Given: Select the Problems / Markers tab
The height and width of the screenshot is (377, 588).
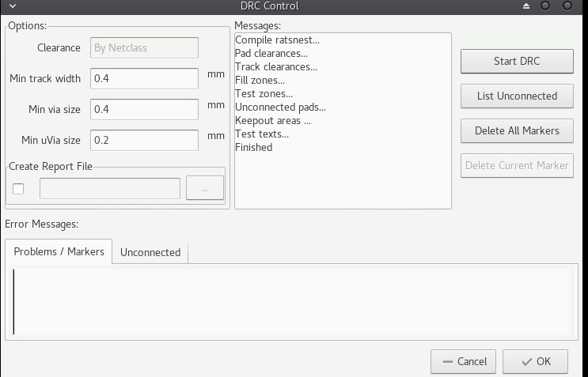Looking at the screenshot, I should [x=59, y=251].
